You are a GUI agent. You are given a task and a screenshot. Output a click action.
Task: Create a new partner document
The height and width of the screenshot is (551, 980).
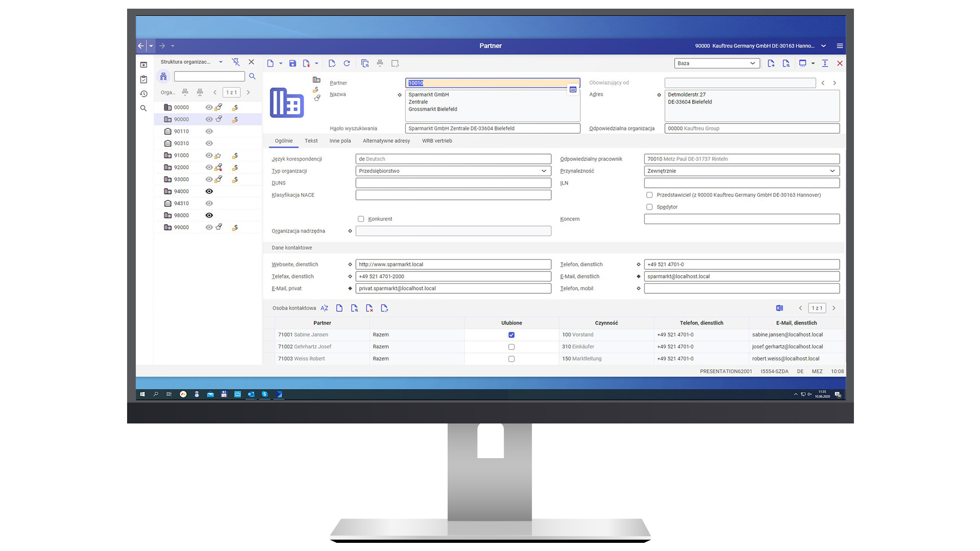tap(270, 63)
